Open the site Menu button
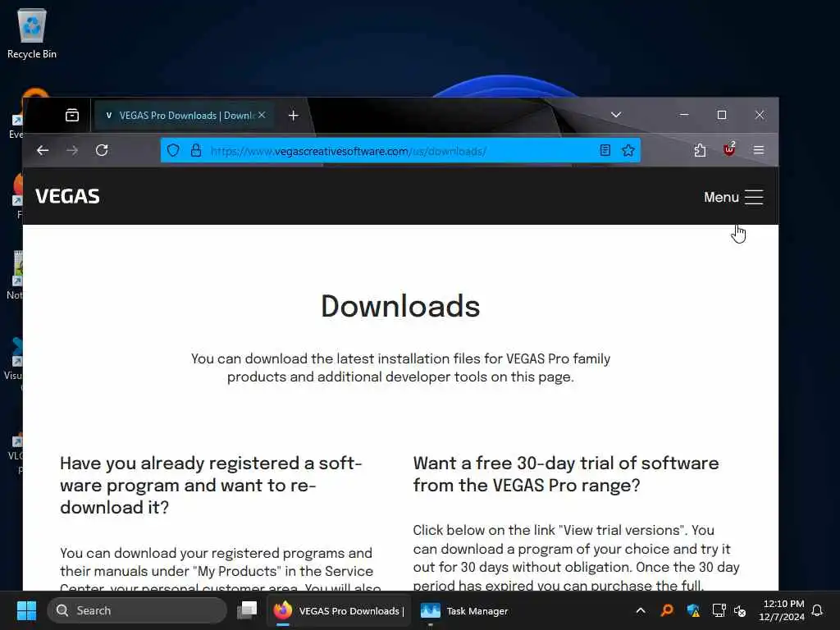This screenshot has width=840, height=630. (733, 197)
